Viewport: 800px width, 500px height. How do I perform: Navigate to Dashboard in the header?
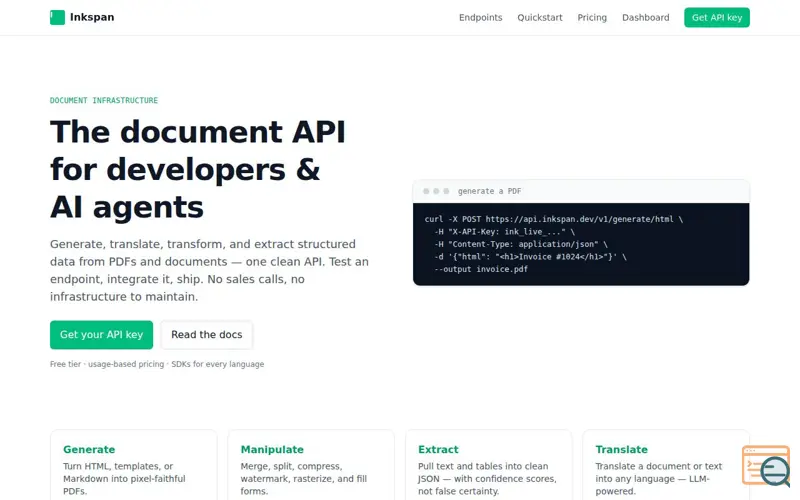tap(645, 17)
